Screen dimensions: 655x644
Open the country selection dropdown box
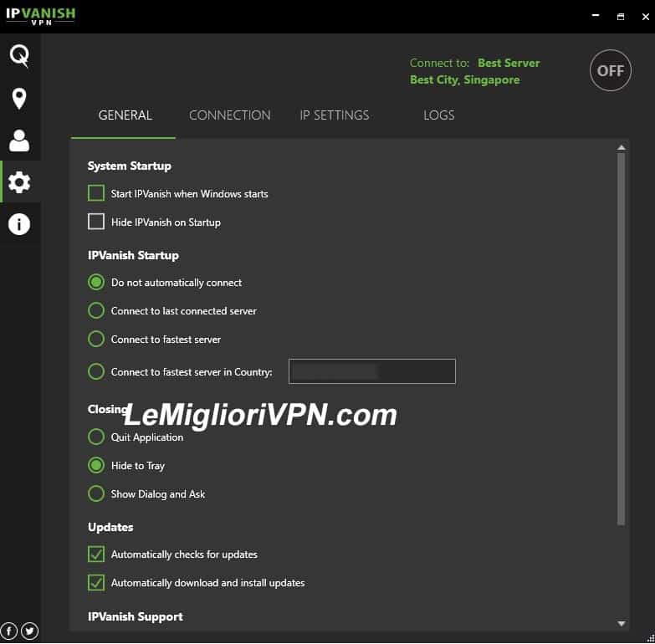tap(371, 371)
